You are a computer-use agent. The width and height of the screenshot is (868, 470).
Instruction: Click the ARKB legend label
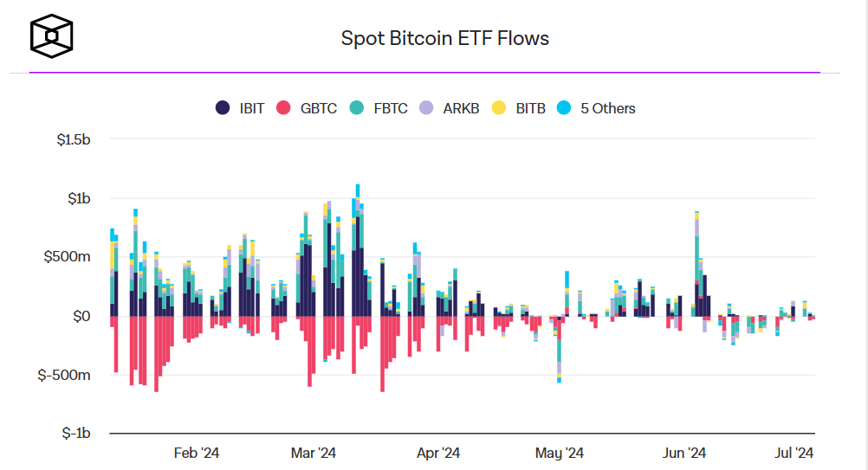tap(461, 108)
